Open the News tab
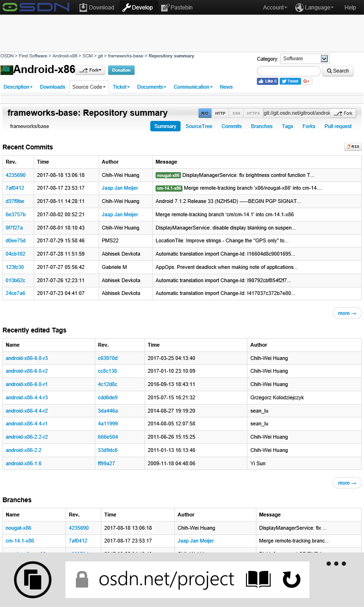The width and height of the screenshot is (364, 607). coord(227,87)
